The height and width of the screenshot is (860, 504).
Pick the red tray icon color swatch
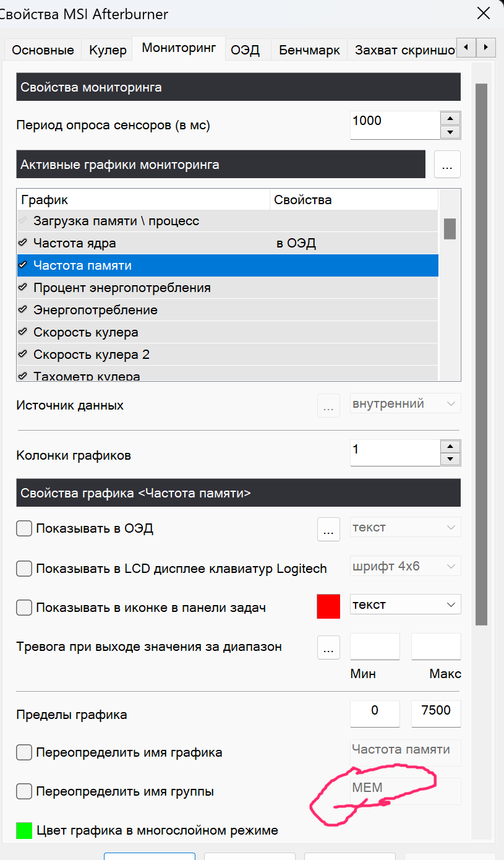tap(328, 606)
